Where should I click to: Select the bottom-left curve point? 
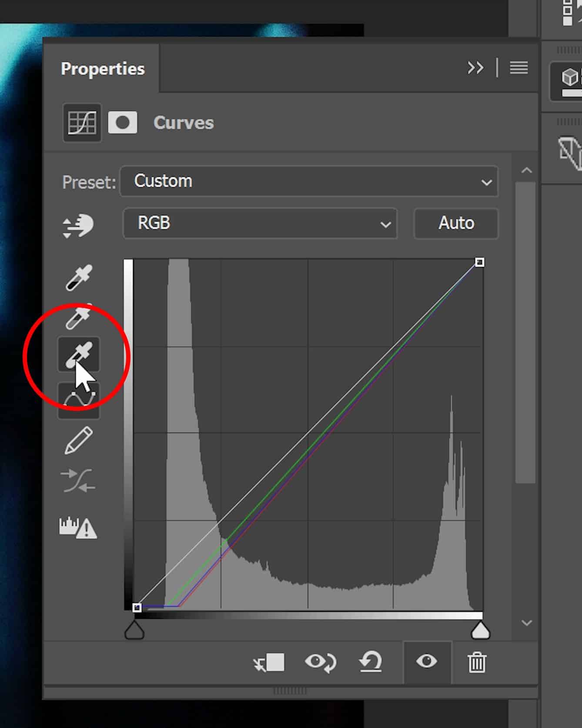137,608
